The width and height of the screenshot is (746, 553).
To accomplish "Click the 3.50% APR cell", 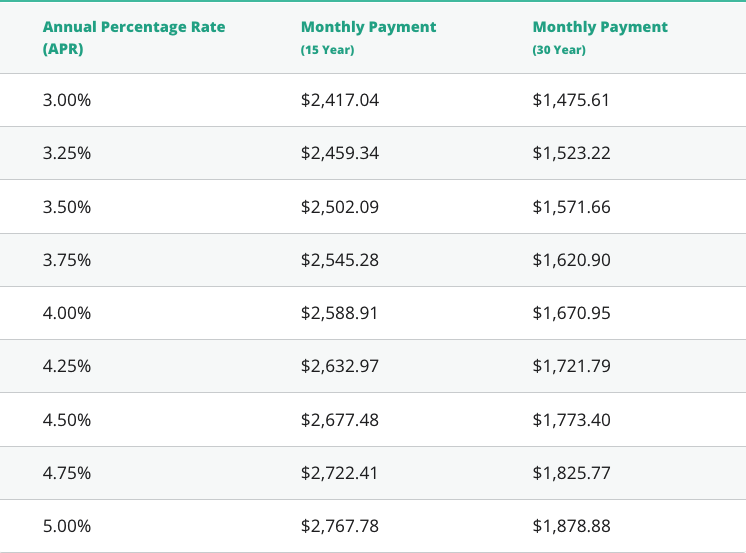I will [67, 207].
